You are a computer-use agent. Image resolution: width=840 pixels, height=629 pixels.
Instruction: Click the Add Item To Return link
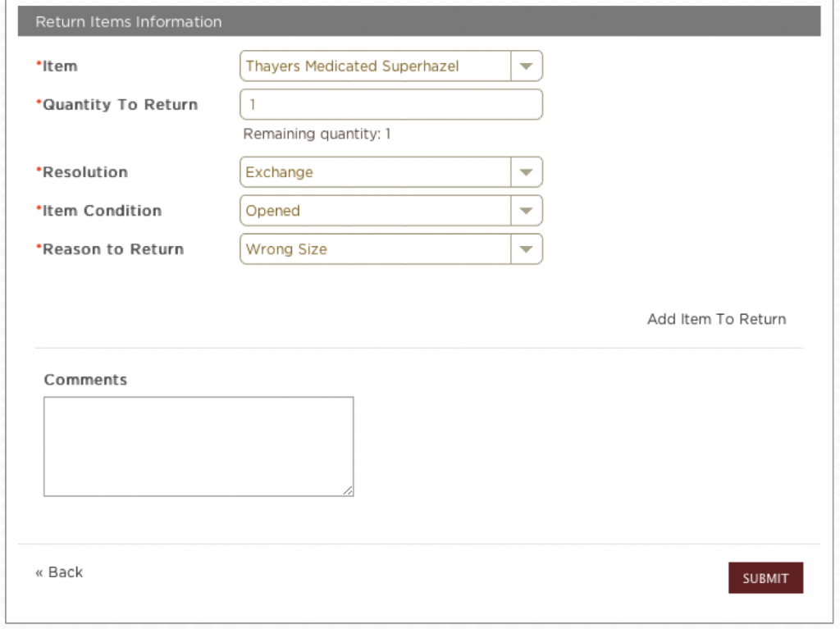[716, 319]
